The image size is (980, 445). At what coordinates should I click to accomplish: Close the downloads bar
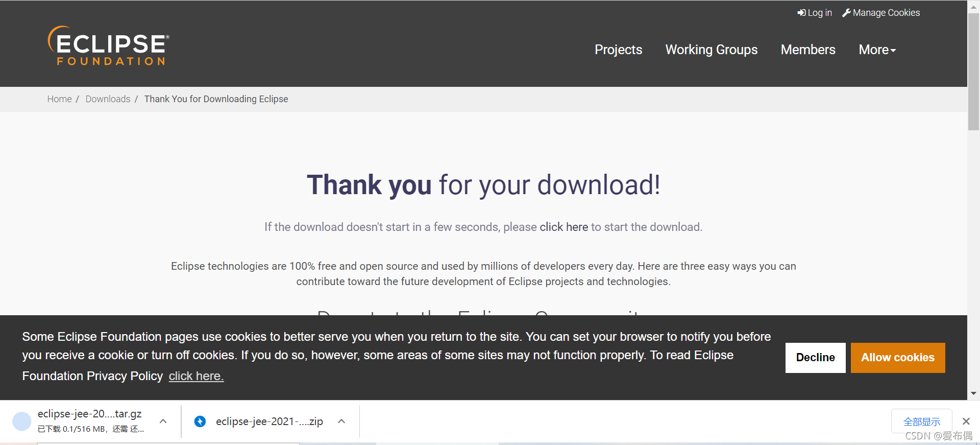[966, 421]
